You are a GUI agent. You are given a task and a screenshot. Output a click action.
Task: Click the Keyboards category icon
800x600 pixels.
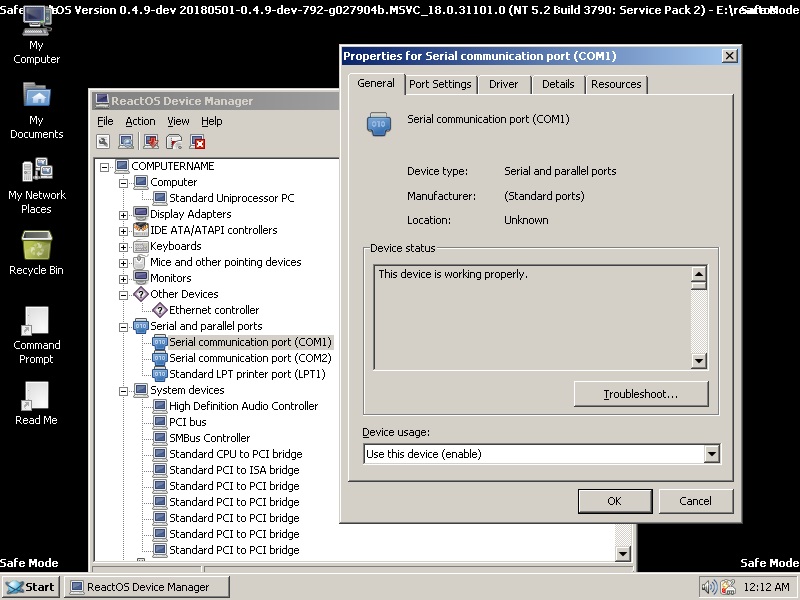pyautogui.click(x=141, y=246)
